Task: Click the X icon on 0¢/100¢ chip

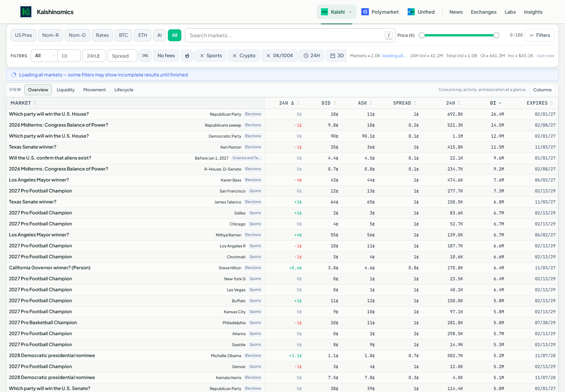Action: tap(268, 56)
